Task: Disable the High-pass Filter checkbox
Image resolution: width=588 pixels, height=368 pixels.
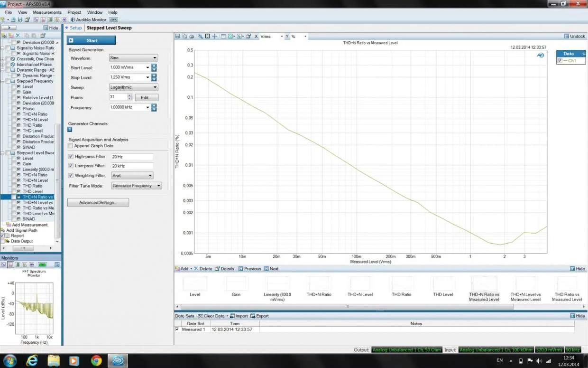Action: tap(71, 156)
